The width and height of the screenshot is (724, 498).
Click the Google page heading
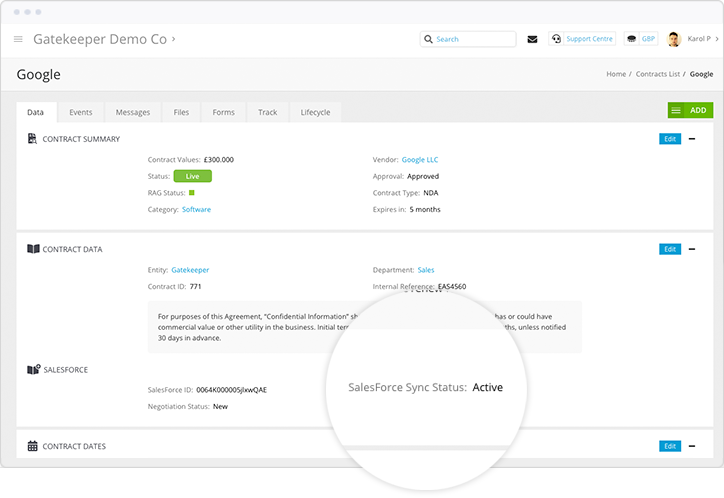tap(39, 75)
